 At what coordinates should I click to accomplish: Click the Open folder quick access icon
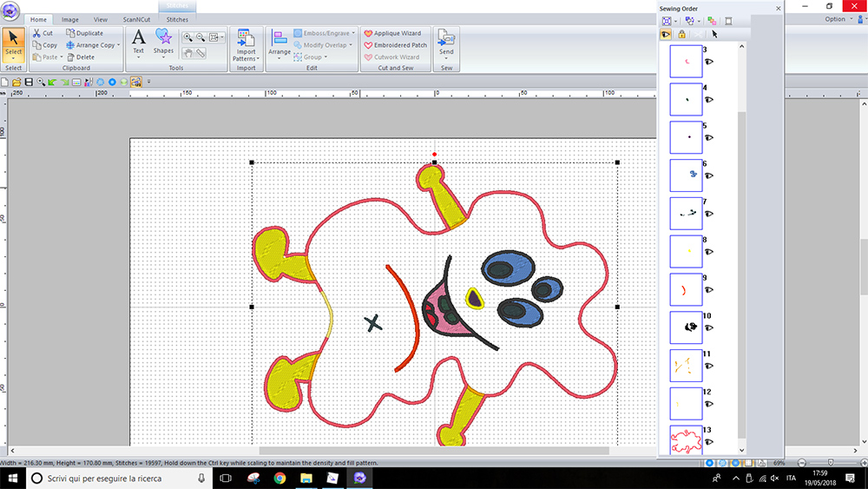[16, 82]
